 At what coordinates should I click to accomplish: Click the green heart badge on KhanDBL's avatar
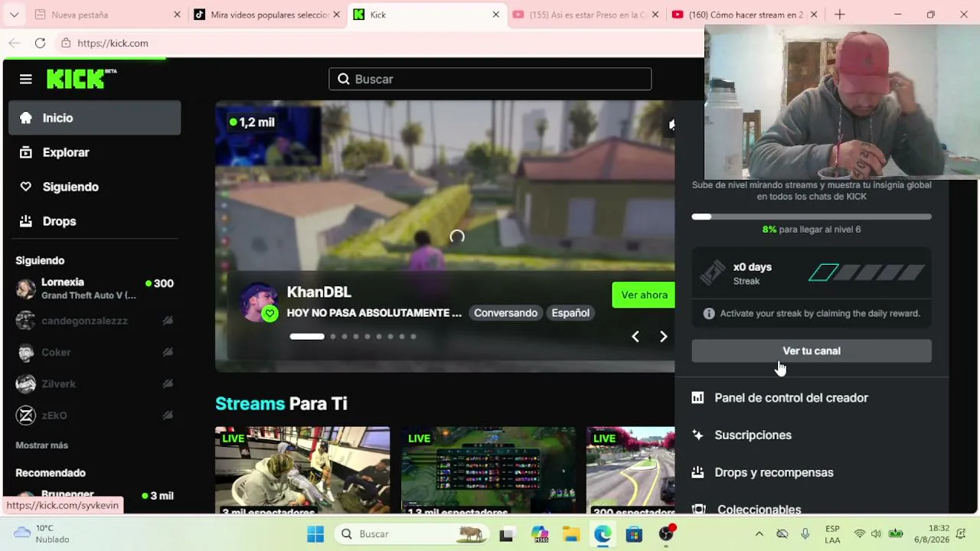click(x=269, y=313)
